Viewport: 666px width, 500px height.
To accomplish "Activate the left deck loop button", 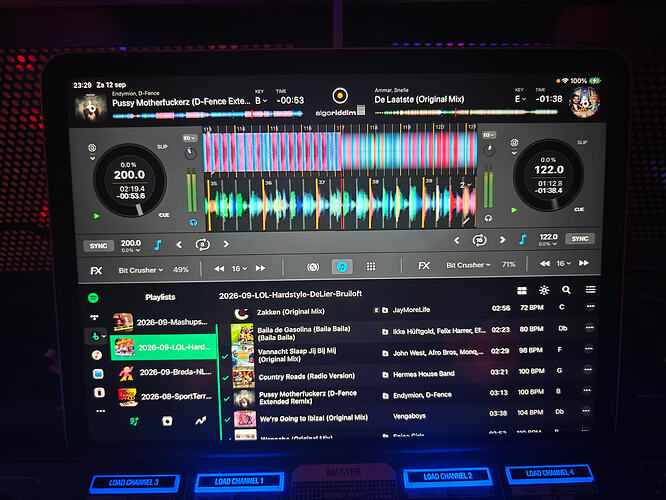I will coord(203,245).
